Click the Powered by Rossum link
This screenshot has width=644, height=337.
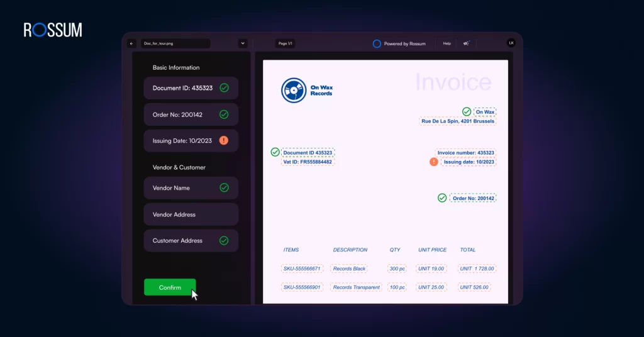pos(404,44)
